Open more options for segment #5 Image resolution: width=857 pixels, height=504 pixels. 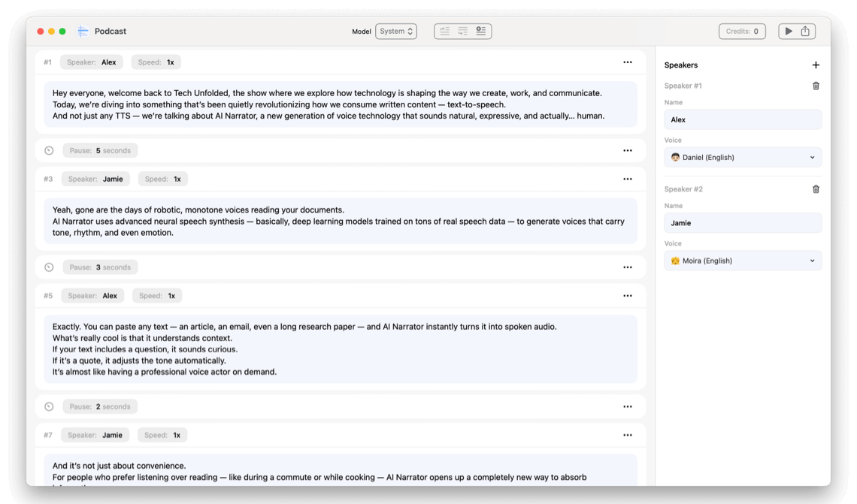coord(627,295)
